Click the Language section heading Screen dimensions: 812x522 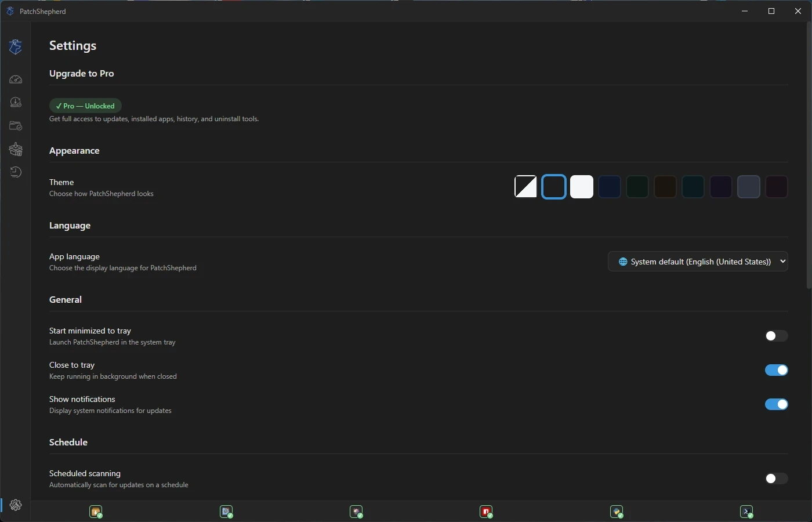[70, 225]
